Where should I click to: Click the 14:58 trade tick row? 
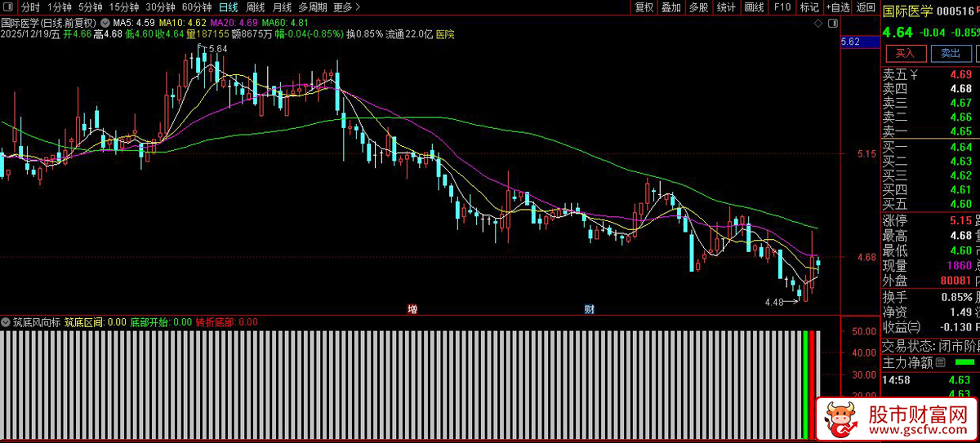click(931, 379)
